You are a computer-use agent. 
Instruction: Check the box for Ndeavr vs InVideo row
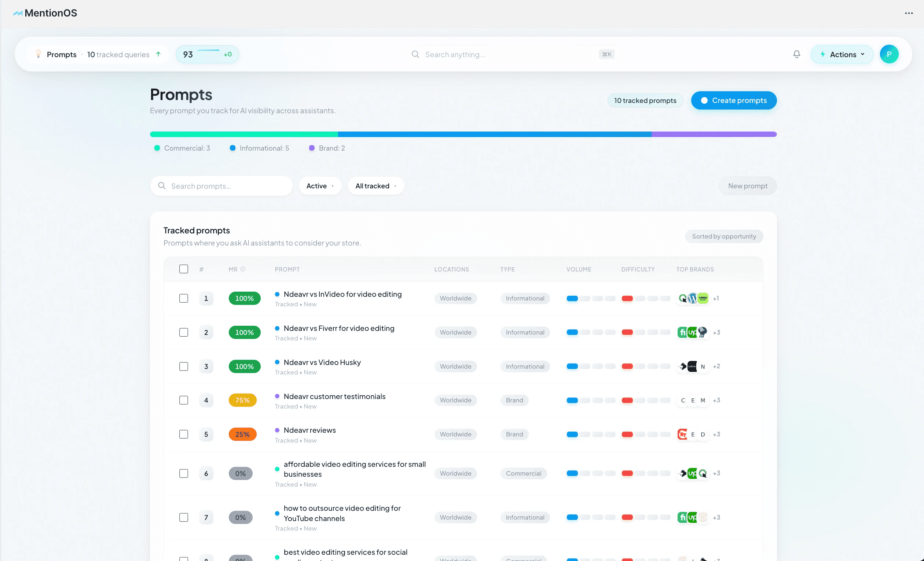[183, 298]
